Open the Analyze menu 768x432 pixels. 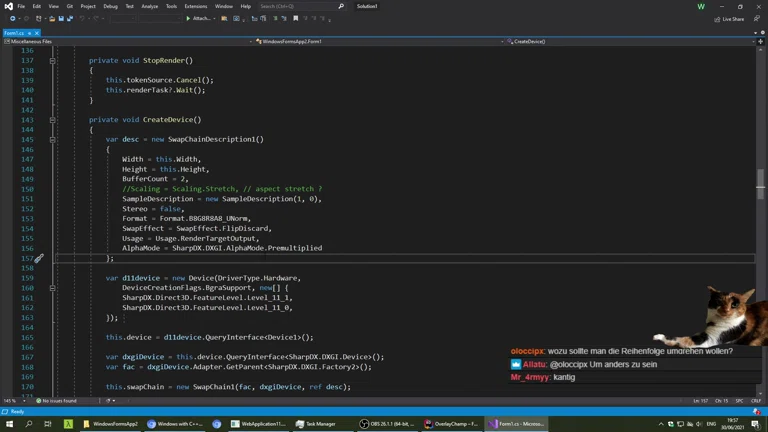click(x=150, y=6)
